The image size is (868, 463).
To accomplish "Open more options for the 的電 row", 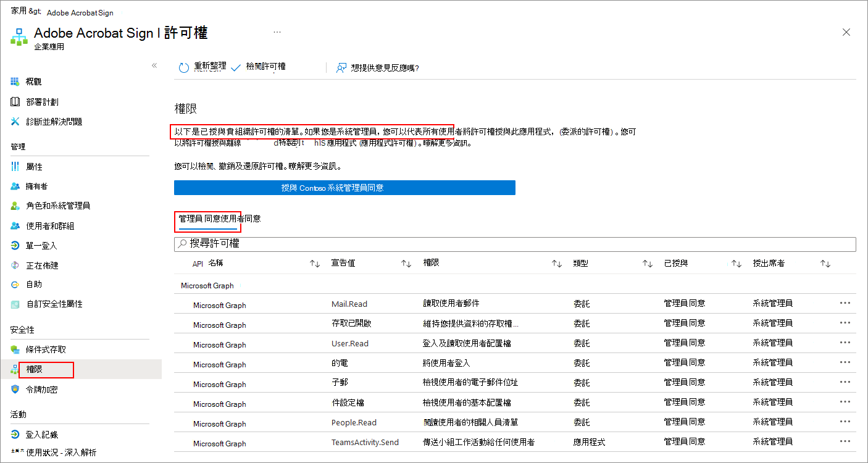I will 845,362.
